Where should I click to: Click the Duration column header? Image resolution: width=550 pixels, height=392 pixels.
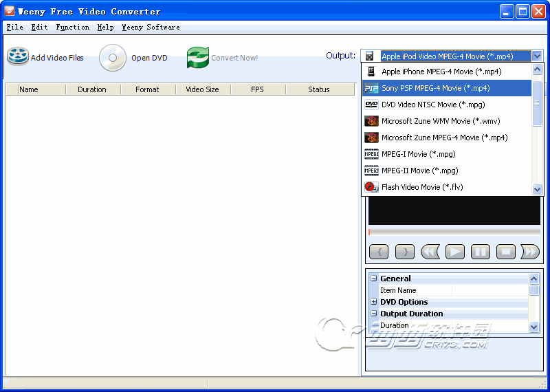[93, 89]
